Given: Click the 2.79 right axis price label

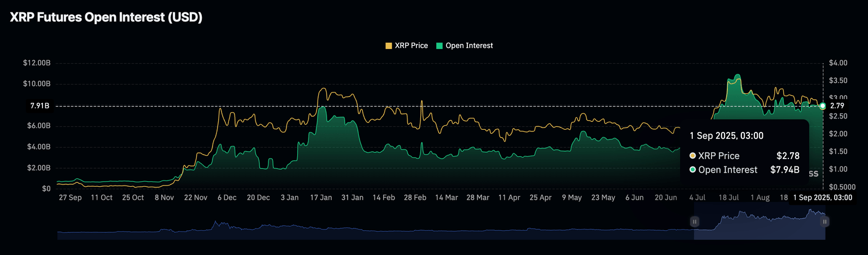Looking at the screenshot, I should tap(837, 105).
